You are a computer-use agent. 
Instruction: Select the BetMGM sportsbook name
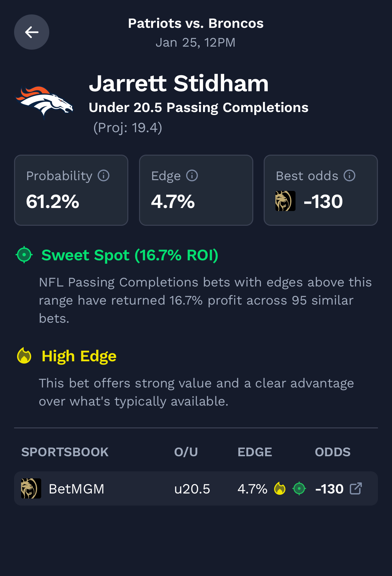coord(76,489)
